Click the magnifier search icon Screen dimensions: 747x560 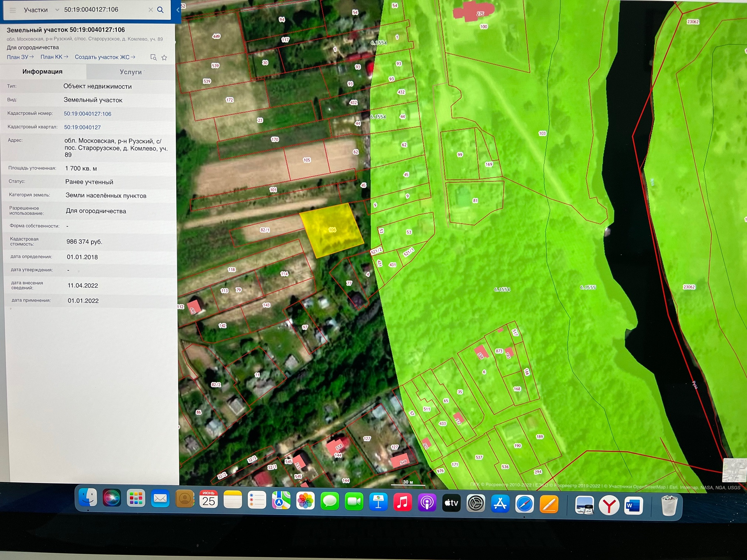160,10
